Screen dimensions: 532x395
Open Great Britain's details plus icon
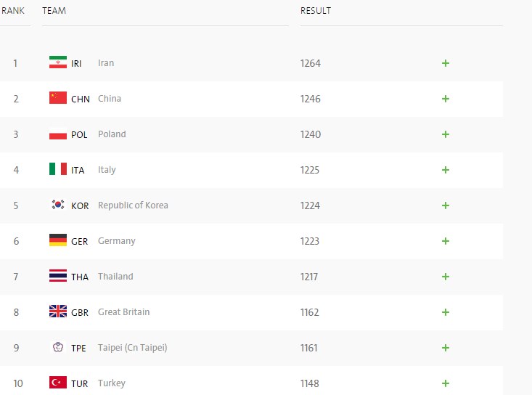tap(446, 312)
